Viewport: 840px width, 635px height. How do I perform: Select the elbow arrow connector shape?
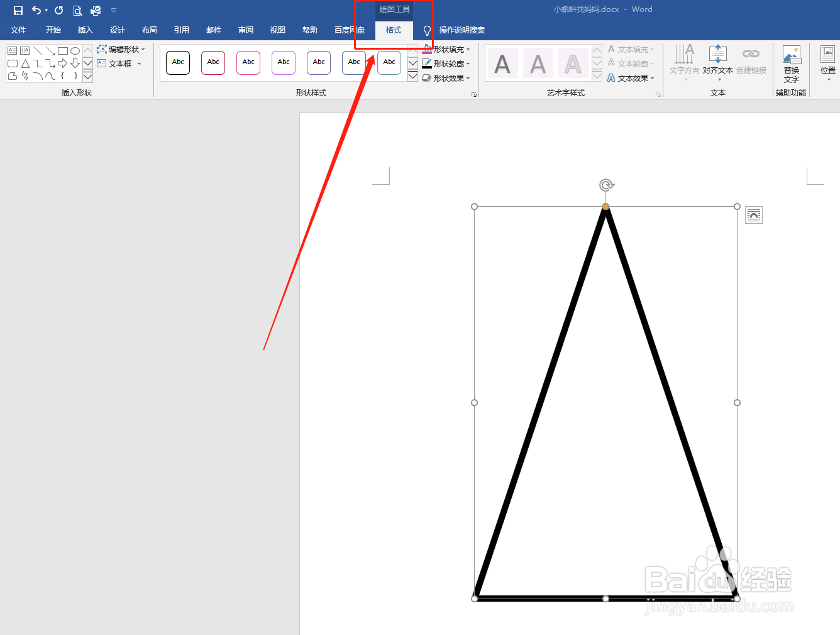50,63
